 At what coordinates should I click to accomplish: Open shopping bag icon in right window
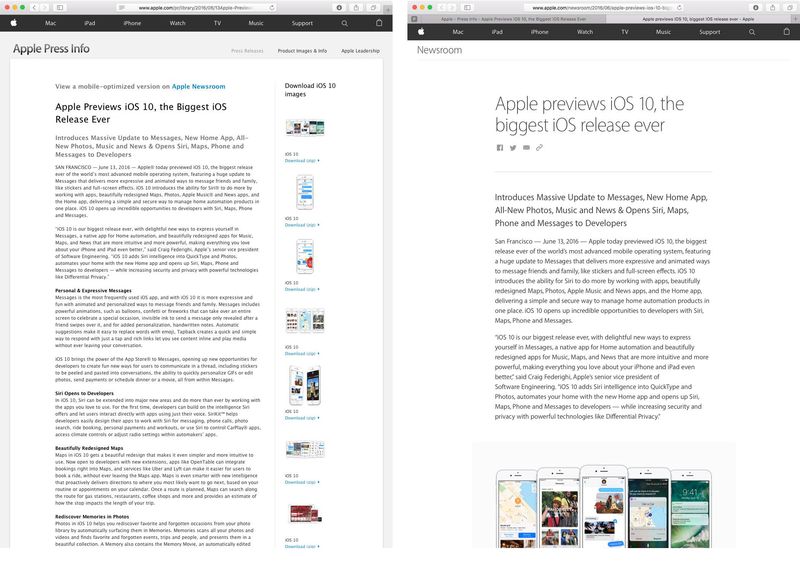point(787,32)
